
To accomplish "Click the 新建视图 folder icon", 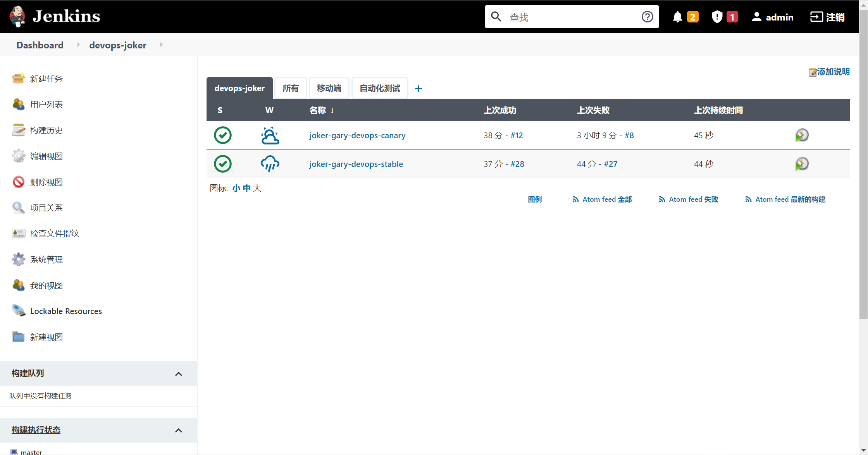I will pos(18,337).
